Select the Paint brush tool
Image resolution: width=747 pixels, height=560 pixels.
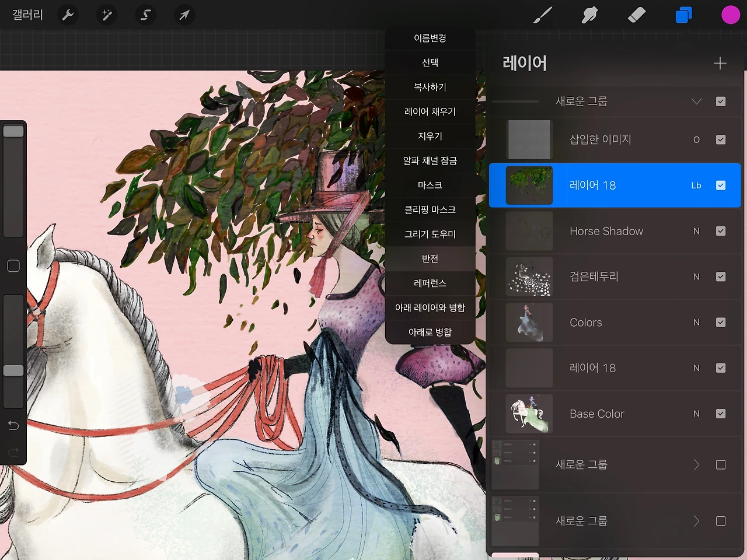tap(543, 15)
